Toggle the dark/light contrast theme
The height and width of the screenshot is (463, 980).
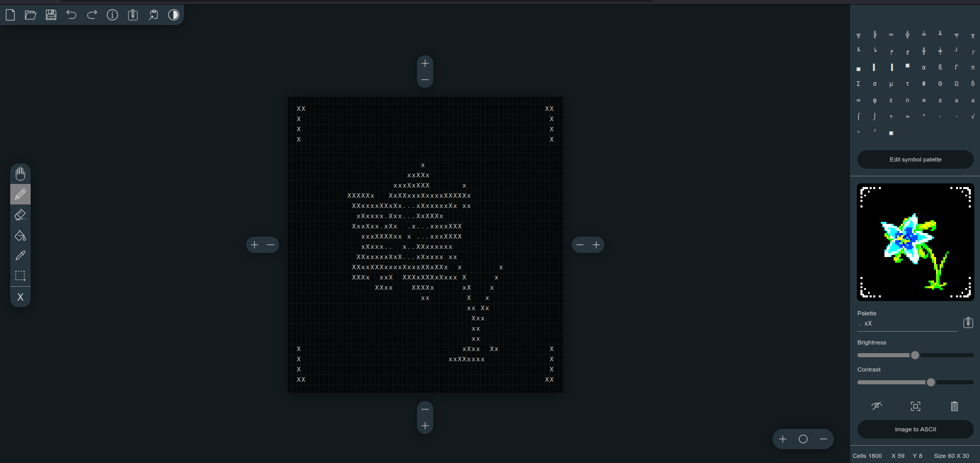(x=174, y=15)
